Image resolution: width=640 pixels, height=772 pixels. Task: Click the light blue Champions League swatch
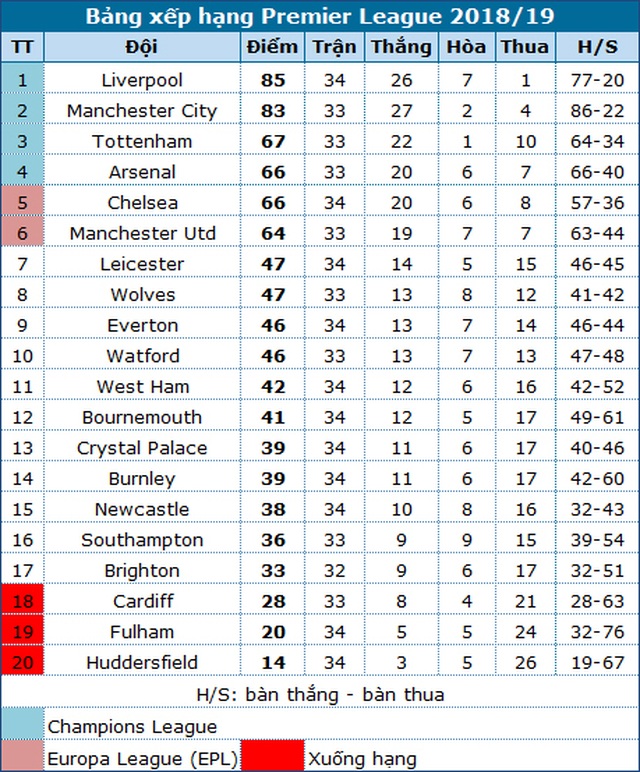(x=24, y=724)
